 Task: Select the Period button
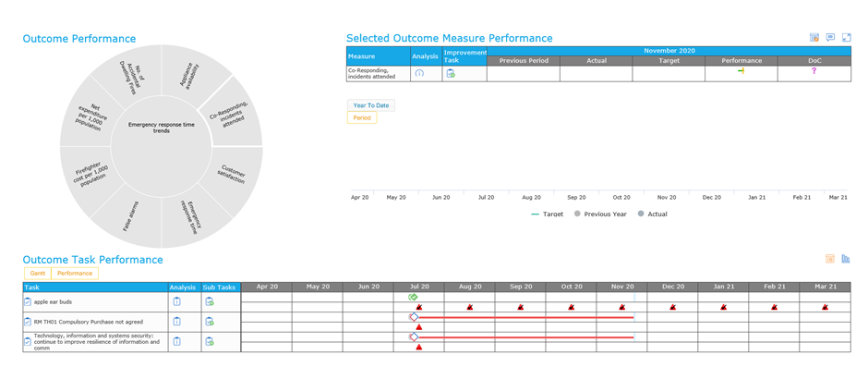362,117
